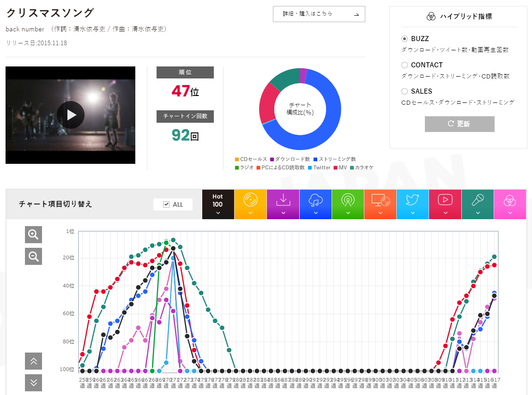Expand chevron under MV tab

(445, 213)
